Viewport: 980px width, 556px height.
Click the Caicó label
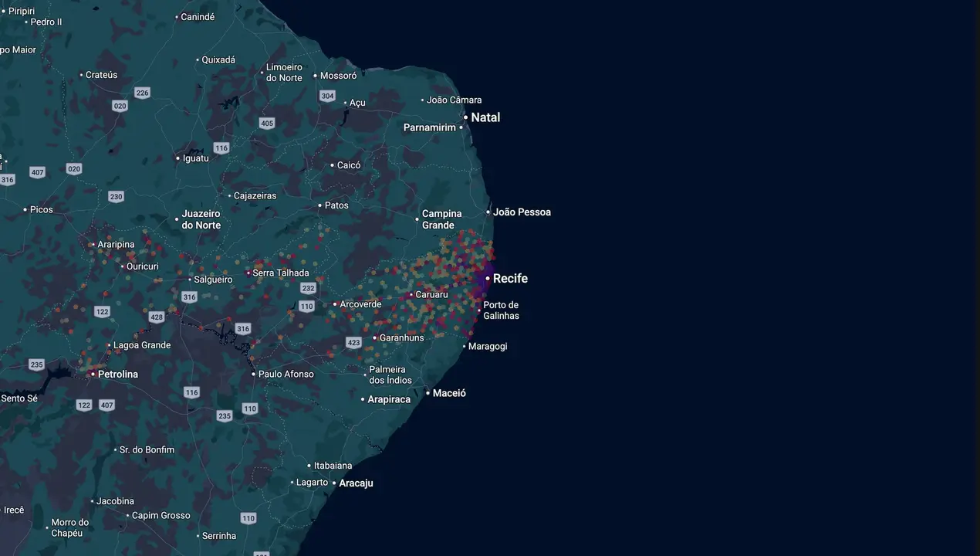click(x=349, y=165)
